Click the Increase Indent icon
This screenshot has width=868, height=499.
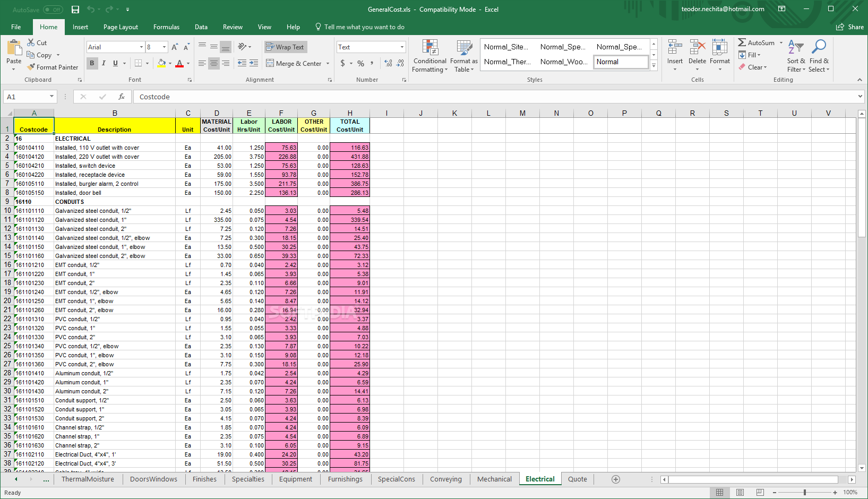coord(254,63)
